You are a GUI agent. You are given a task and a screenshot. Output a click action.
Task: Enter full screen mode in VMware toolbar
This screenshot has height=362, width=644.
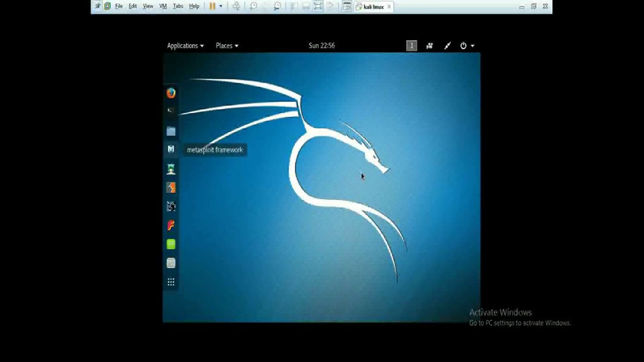click(318, 7)
